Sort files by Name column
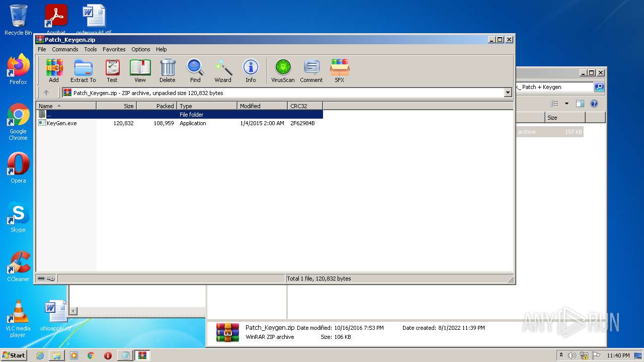644x362 pixels. click(x=66, y=106)
